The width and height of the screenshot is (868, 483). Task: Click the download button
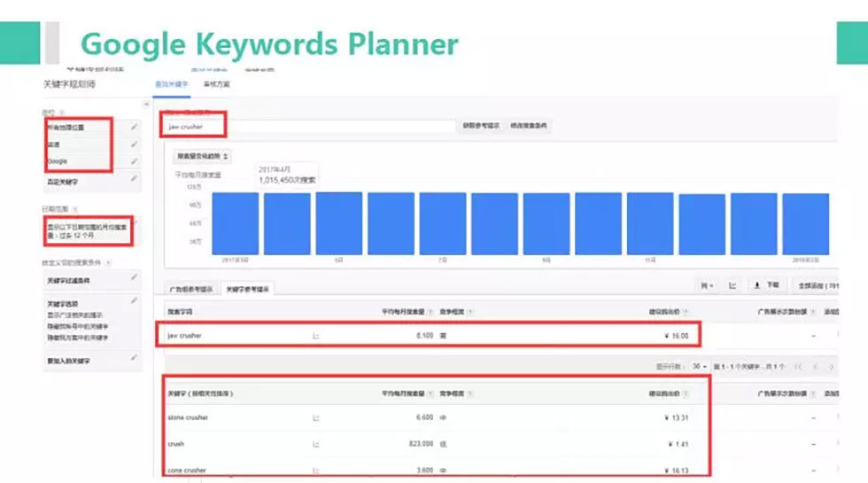[x=766, y=285]
